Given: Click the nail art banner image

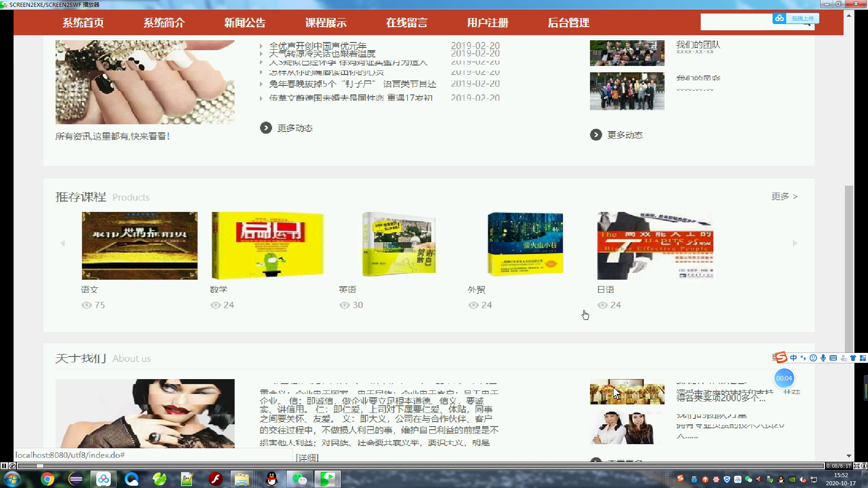Looking at the screenshot, I should pyautogui.click(x=145, y=82).
